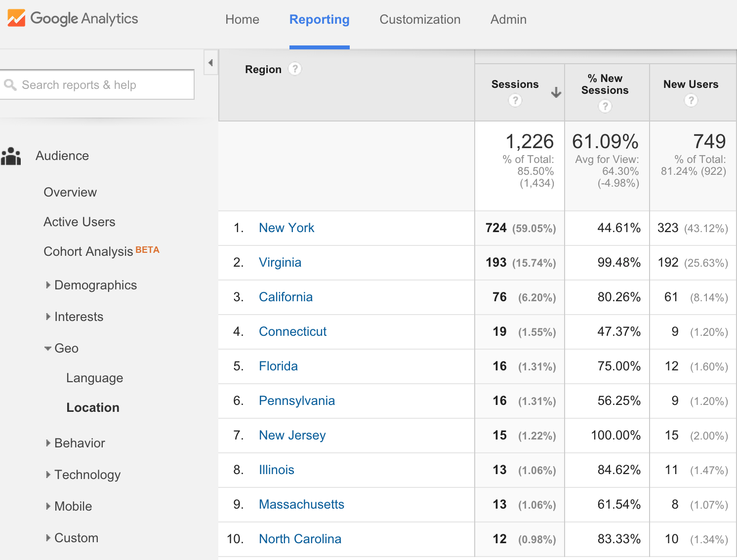The image size is (737, 560).
Task: Open the % New Sessions help icon
Action: point(605,106)
